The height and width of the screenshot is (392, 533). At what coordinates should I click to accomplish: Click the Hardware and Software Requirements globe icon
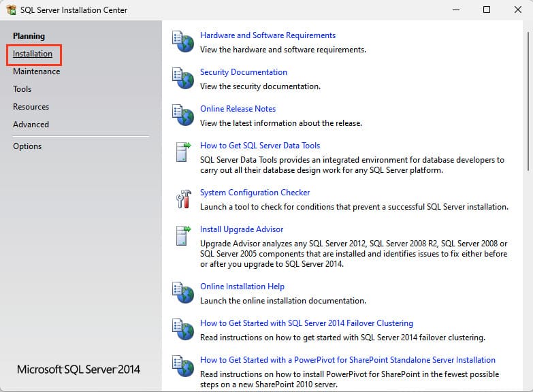(x=182, y=42)
